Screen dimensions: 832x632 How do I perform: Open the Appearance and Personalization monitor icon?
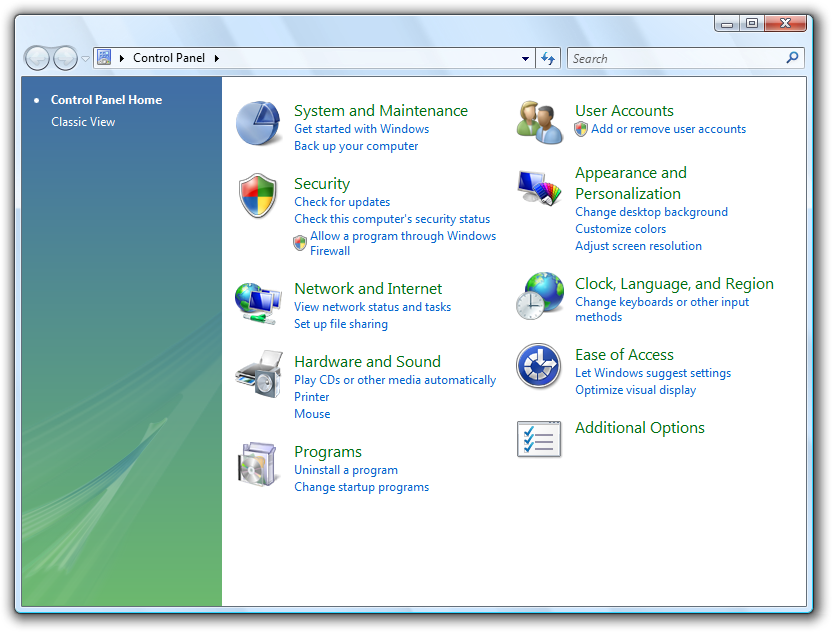click(540, 188)
